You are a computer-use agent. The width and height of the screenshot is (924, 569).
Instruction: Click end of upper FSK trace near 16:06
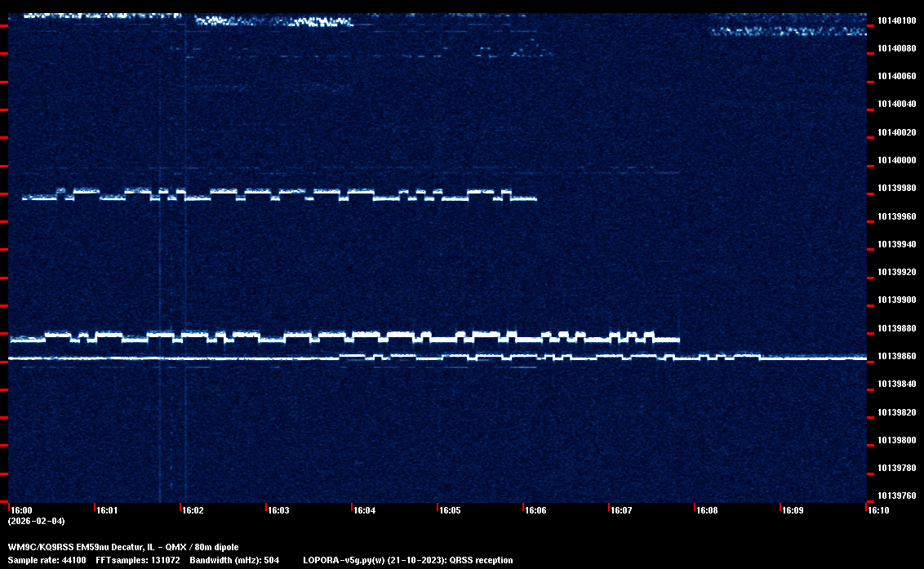click(x=535, y=198)
